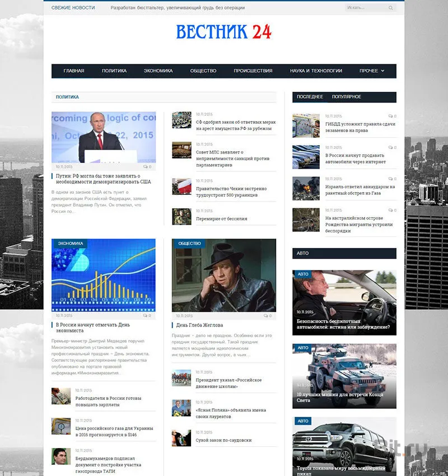
Task: Click comment icon under economist day article
Action: point(146,316)
